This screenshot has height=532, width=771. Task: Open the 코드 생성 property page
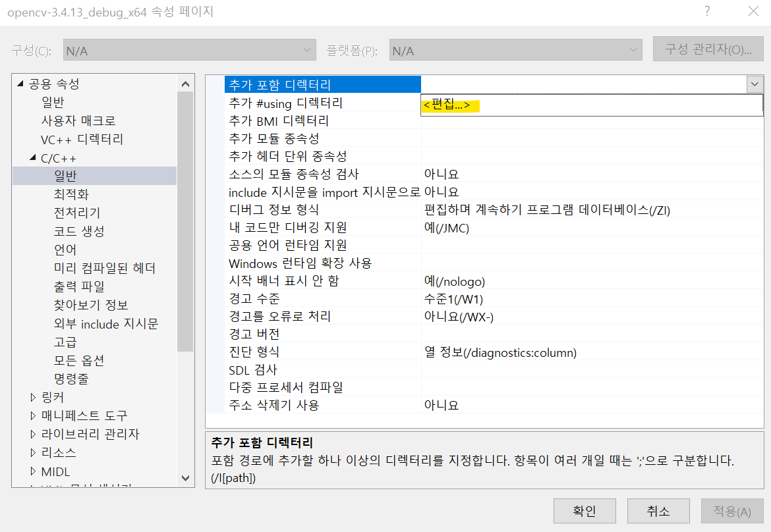click(x=79, y=232)
